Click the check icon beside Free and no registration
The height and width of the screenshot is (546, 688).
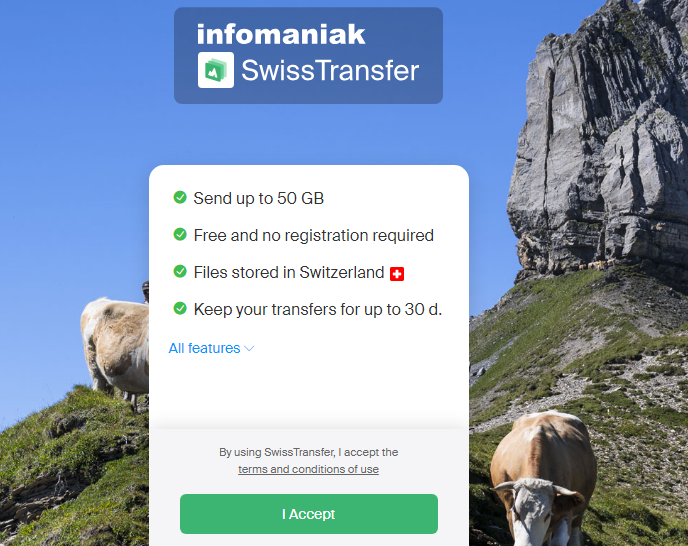[180, 234]
